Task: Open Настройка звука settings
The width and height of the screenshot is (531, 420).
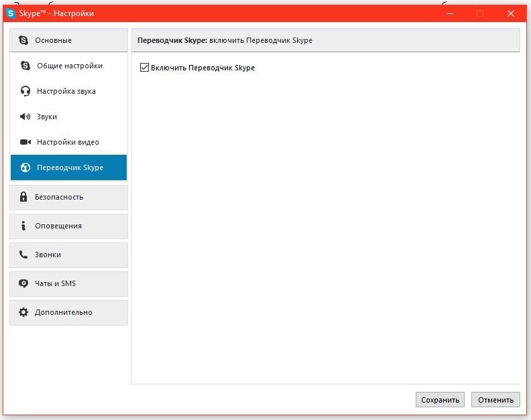Action: coord(69,91)
